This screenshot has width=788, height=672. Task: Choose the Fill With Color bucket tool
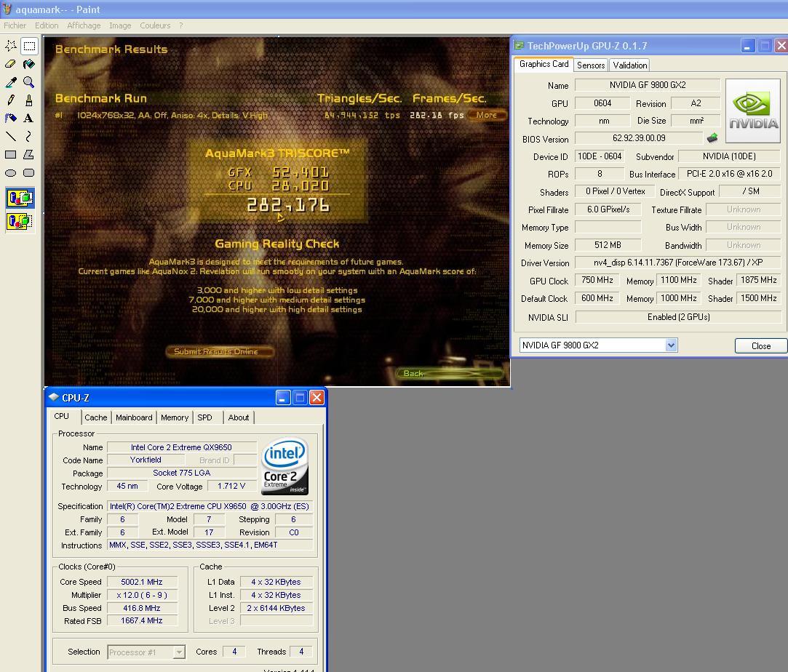tap(29, 64)
